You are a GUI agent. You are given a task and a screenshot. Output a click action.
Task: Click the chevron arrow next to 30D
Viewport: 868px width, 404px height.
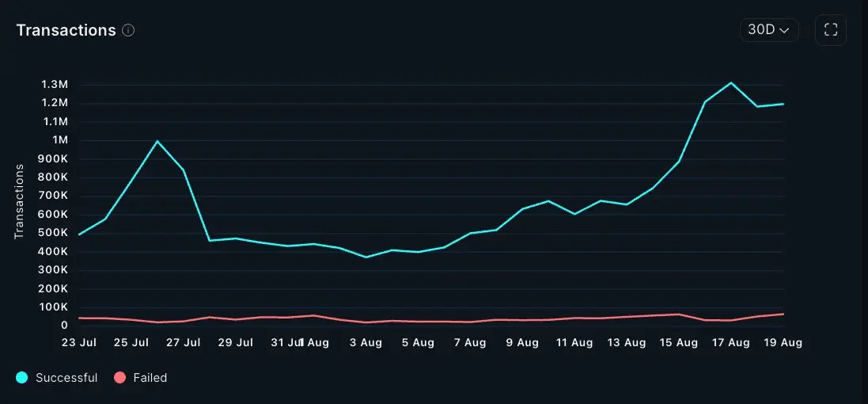point(784,30)
